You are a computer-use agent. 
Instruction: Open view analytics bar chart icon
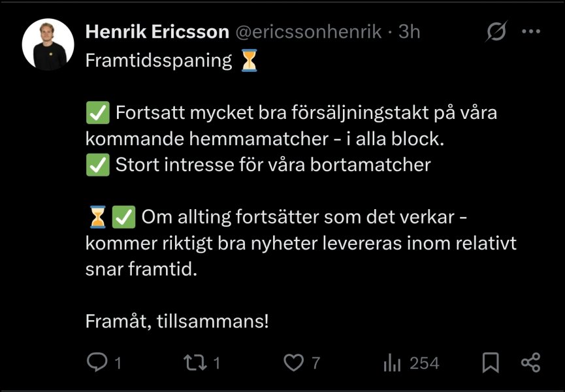pyautogui.click(x=392, y=363)
